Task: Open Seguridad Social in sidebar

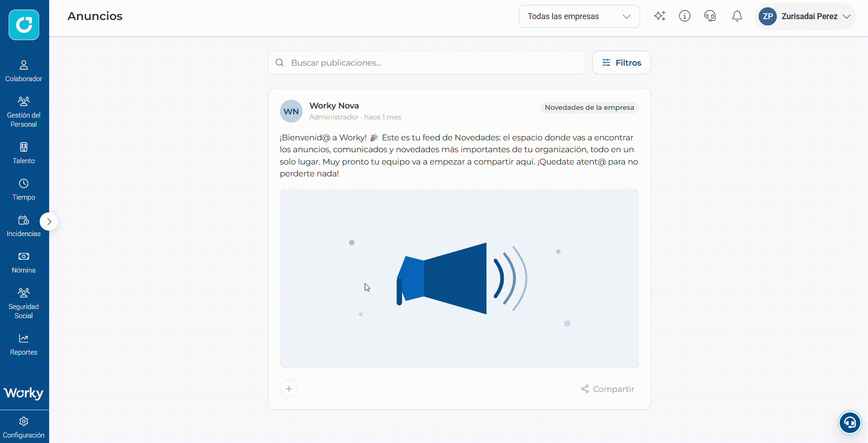Action: (x=24, y=304)
